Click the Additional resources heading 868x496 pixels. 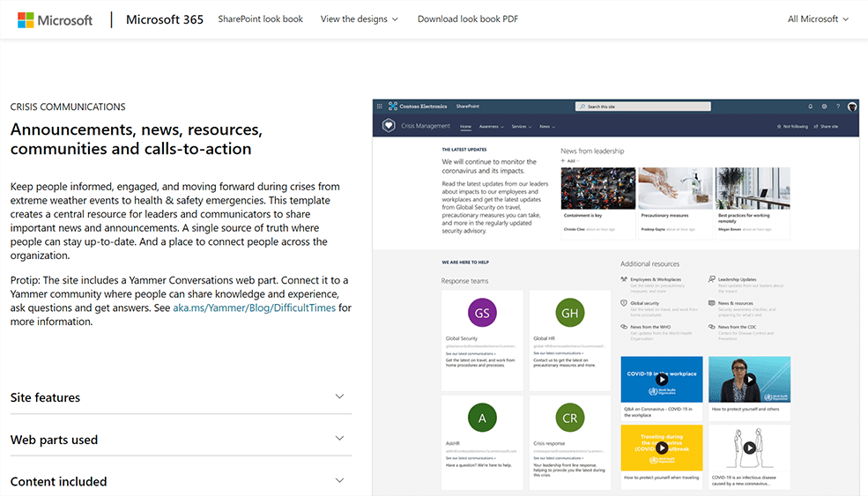[649, 264]
